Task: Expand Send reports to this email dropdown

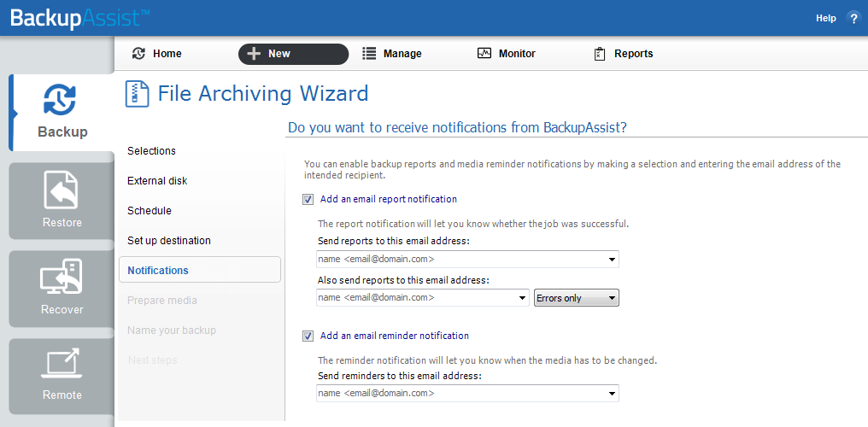Action: pos(612,260)
